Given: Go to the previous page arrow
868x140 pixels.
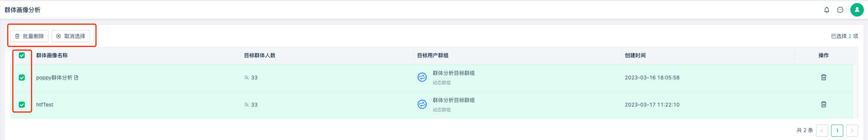Looking at the screenshot, I should [x=822, y=131].
